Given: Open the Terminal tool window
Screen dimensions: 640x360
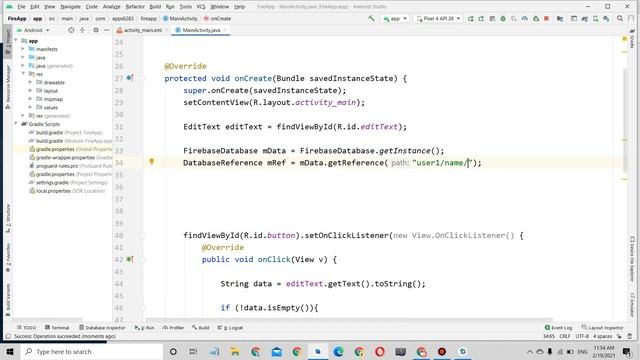Looking at the screenshot, I should click(57, 328).
